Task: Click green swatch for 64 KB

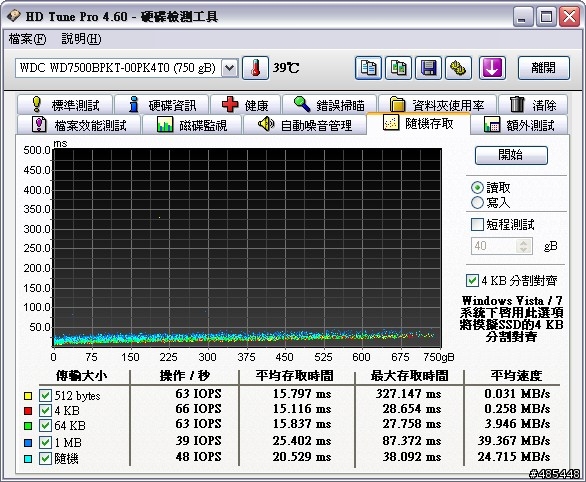Action: 28,426
